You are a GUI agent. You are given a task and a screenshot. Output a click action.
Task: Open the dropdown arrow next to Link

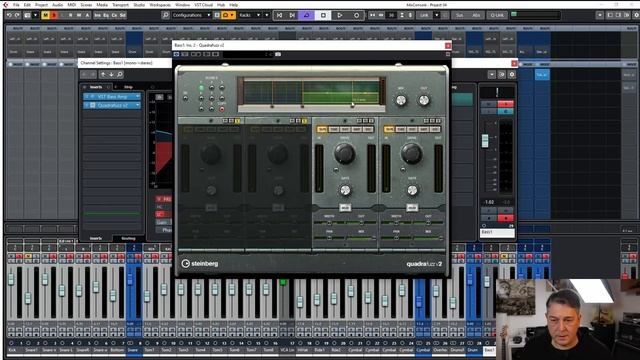click(x=436, y=15)
